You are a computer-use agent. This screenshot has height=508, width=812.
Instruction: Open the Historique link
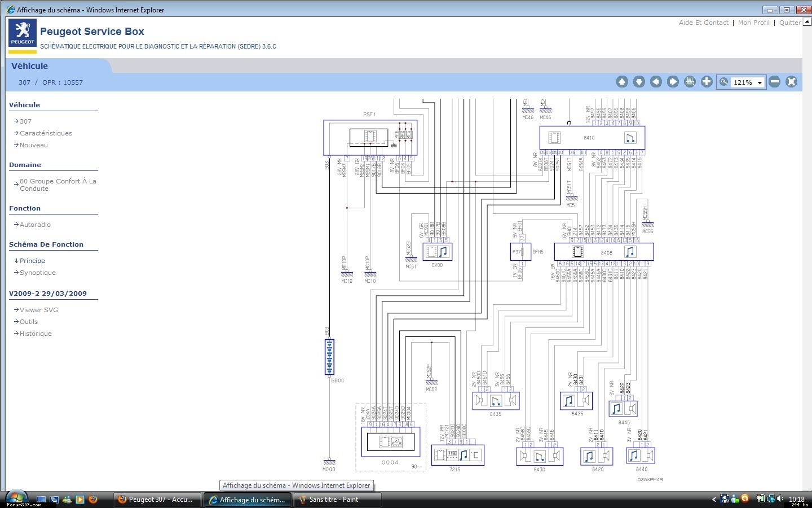(x=36, y=334)
